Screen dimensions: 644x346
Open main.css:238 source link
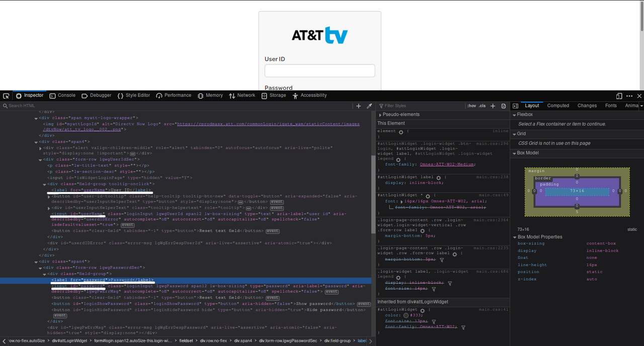coord(492,177)
